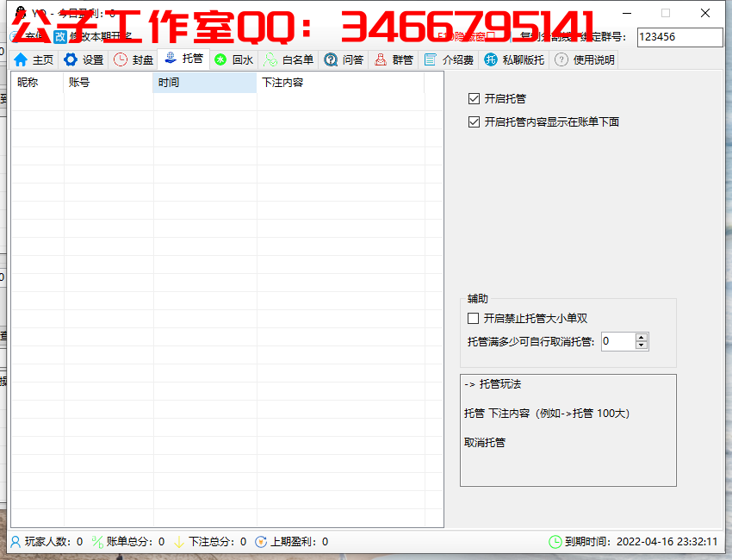Click the 群管 group admin icon

(381, 59)
